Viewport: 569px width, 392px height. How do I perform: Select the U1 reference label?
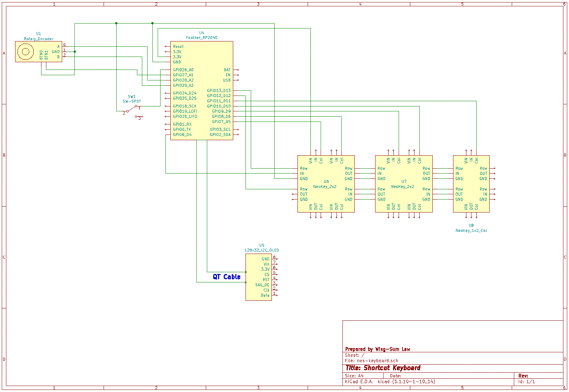pyautogui.click(x=39, y=34)
